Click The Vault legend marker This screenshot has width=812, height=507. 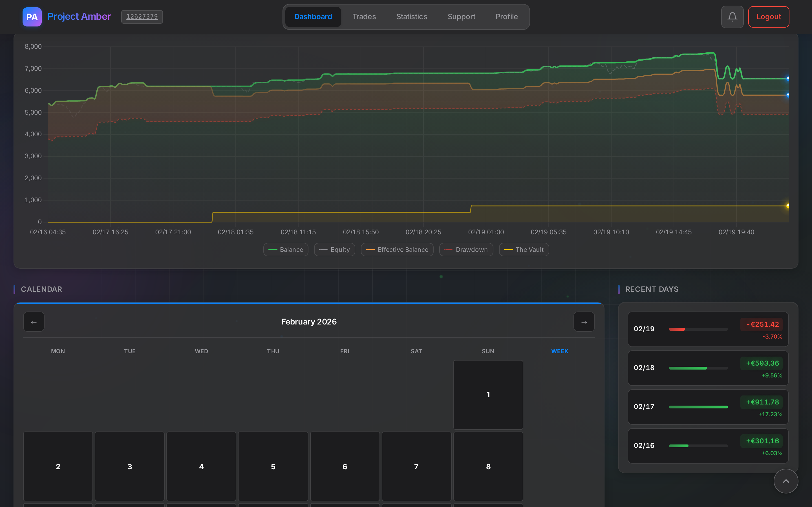click(509, 250)
